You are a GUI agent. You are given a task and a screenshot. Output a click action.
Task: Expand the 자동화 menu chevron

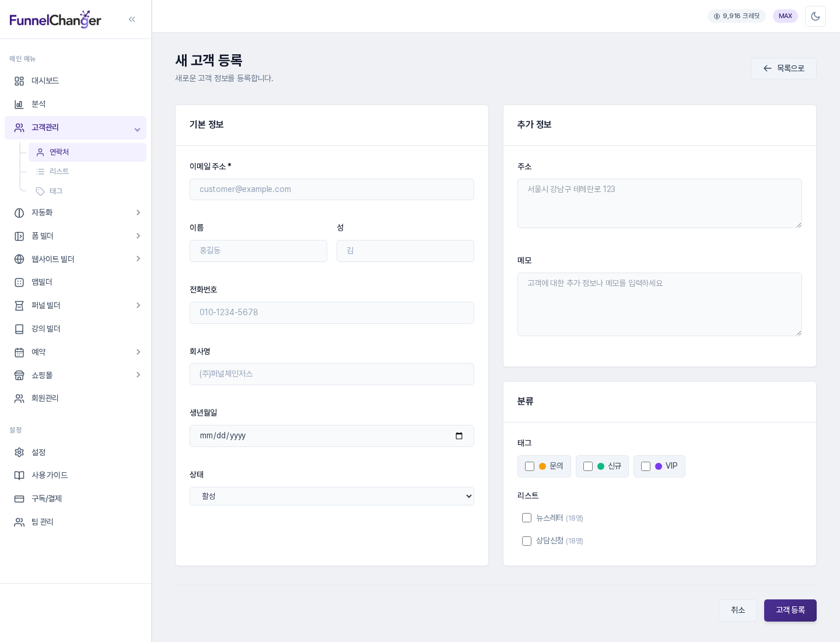point(138,212)
